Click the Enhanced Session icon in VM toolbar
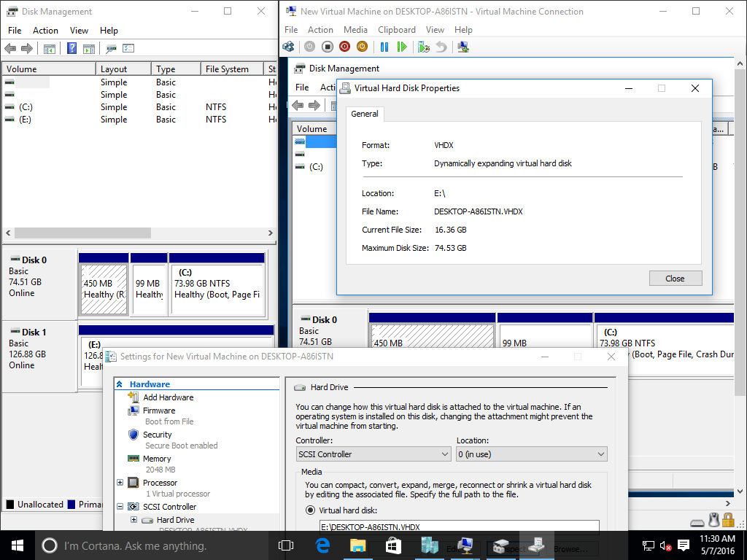747x560 pixels. (x=463, y=47)
